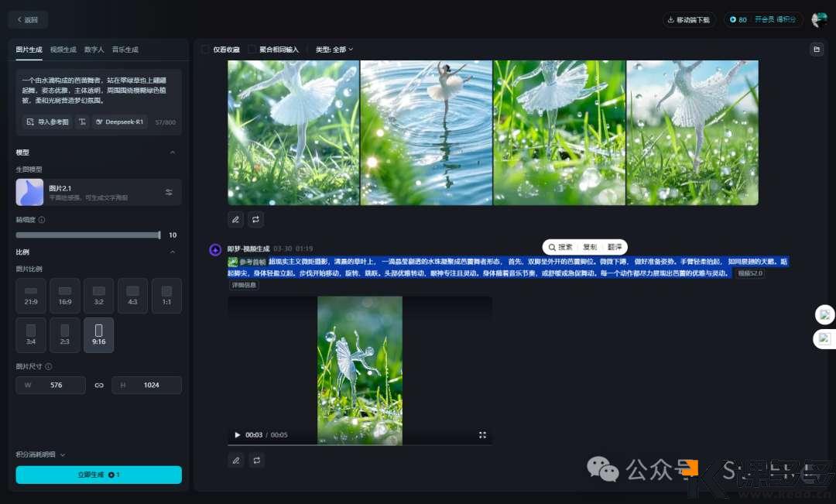Click the link icon between width and height
This screenshot has width=836, height=504.
coord(99,385)
